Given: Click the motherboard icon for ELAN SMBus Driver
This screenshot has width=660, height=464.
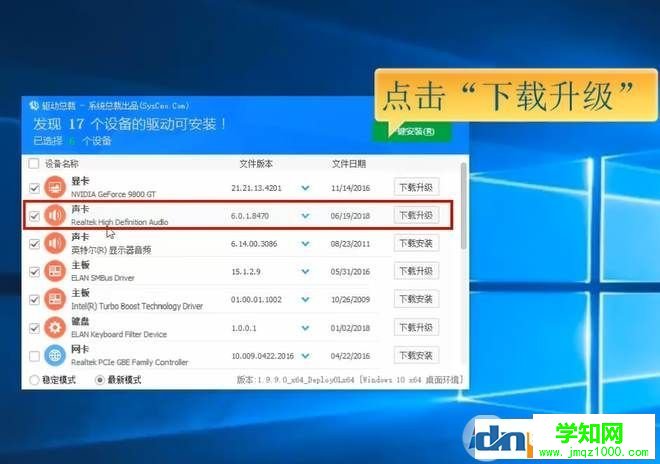Looking at the screenshot, I should 55,271.
